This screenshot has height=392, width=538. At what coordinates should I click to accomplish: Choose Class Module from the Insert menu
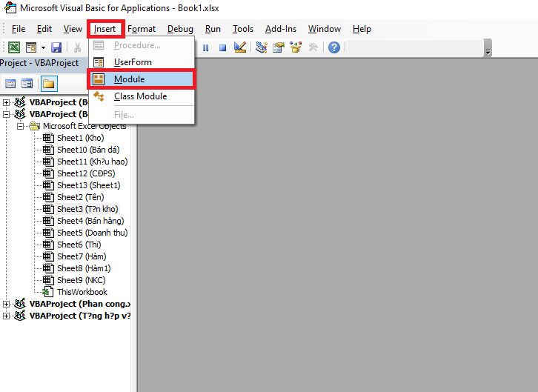[x=142, y=96]
